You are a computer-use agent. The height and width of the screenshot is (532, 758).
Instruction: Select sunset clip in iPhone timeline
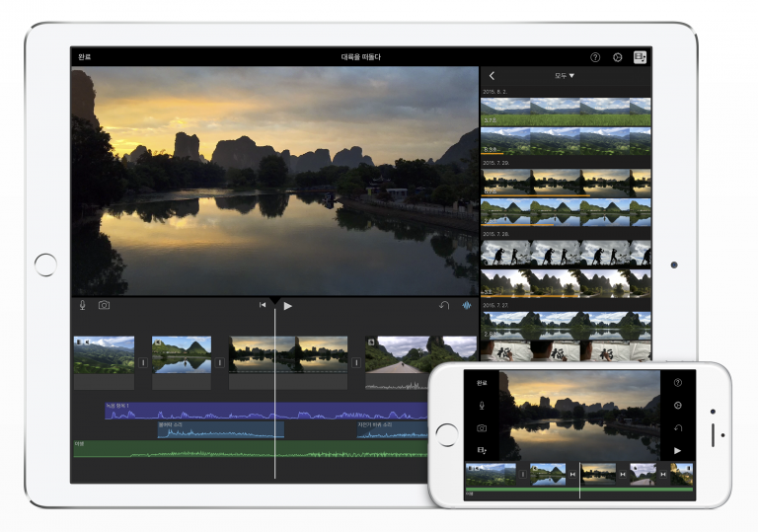click(x=598, y=475)
